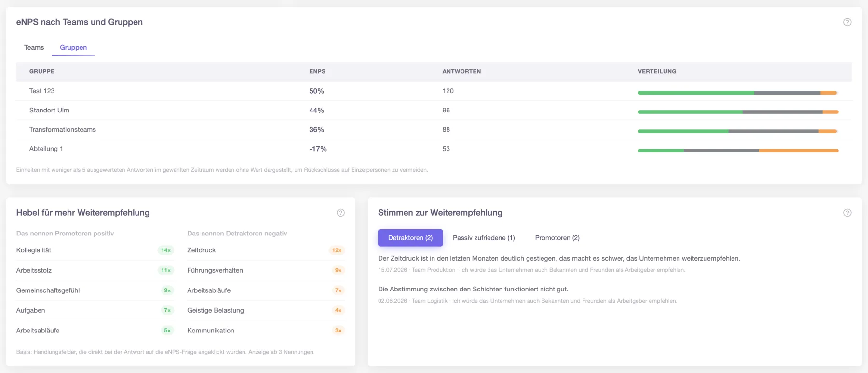The height and width of the screenshot is (373, 868).
Task: Click the Führungsverhalten detractor topic
Action: [215, 270]
